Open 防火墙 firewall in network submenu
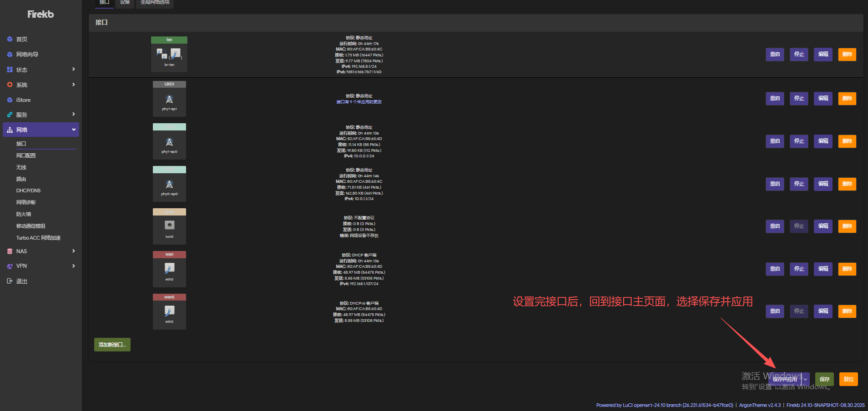This screenshot has height=411, width=868. (x=24, y=214)
